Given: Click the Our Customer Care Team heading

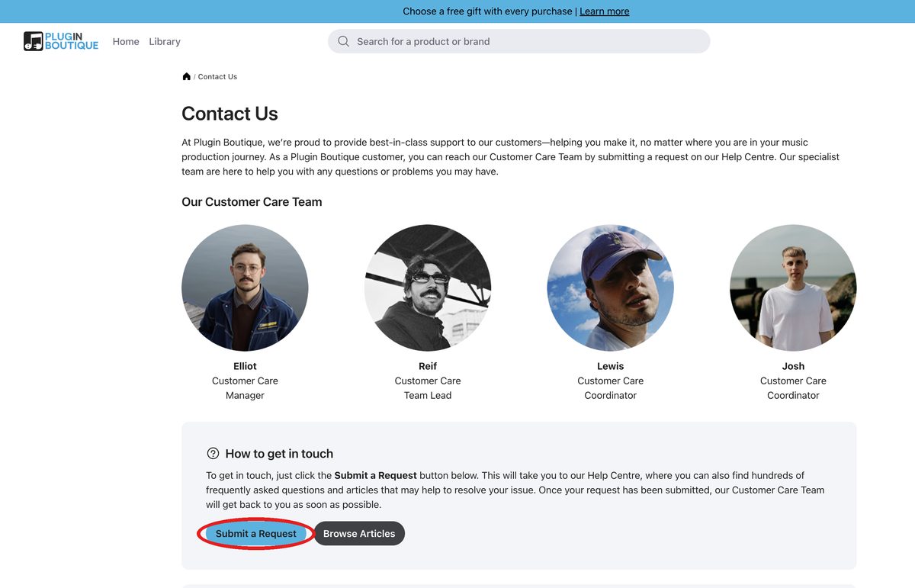Looking at the screenshot, I should click(x=252, y=202).
